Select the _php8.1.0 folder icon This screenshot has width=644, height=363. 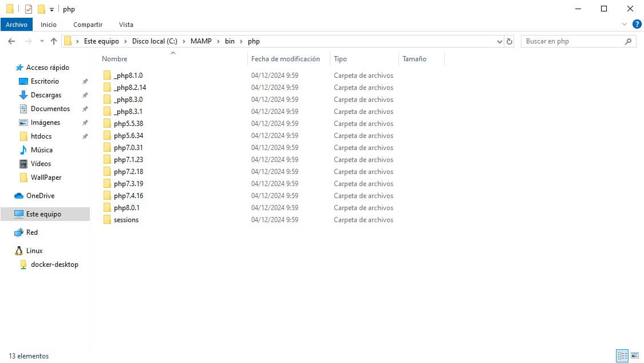click(x=107, y=75)
